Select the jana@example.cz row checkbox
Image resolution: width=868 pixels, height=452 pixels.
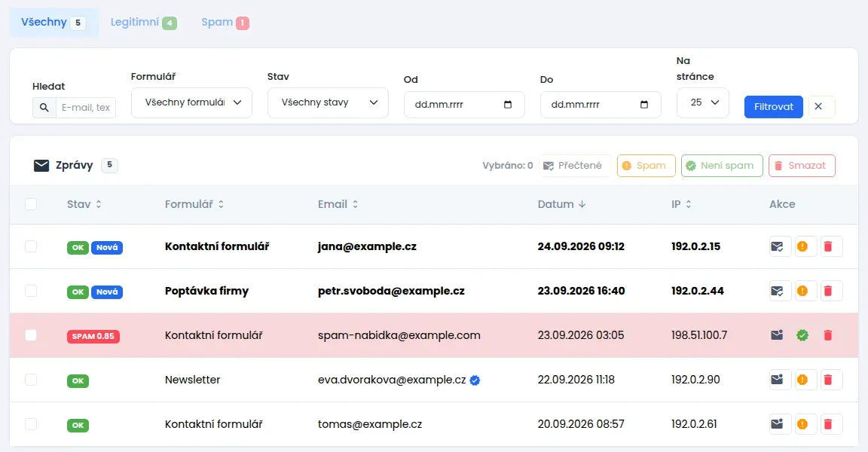31,246
